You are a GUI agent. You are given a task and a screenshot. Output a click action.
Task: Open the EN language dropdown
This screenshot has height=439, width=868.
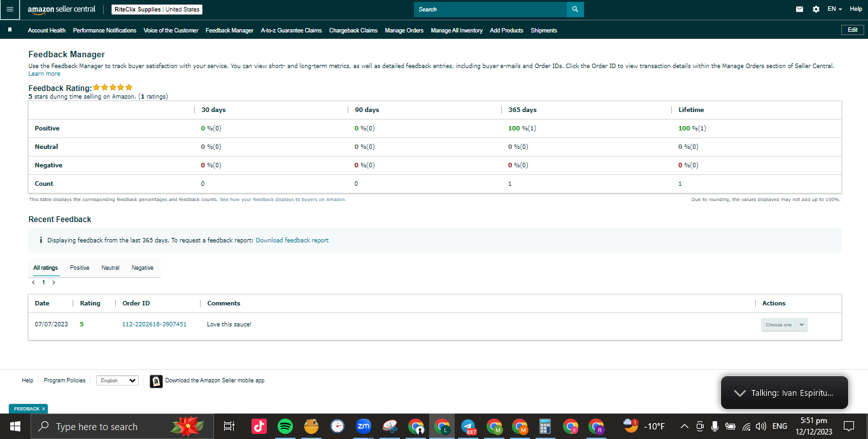tap(834, 10)
